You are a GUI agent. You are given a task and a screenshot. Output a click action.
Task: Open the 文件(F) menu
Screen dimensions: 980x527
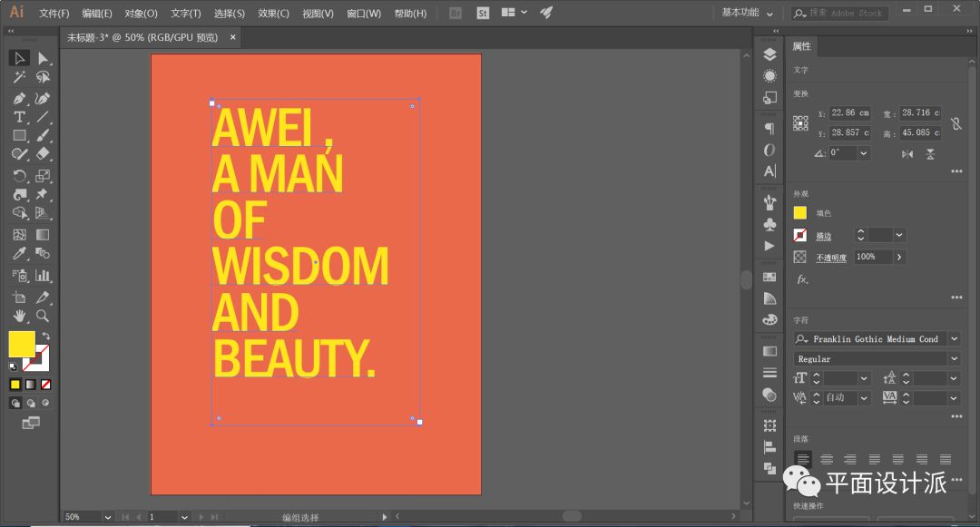(54, 14)
